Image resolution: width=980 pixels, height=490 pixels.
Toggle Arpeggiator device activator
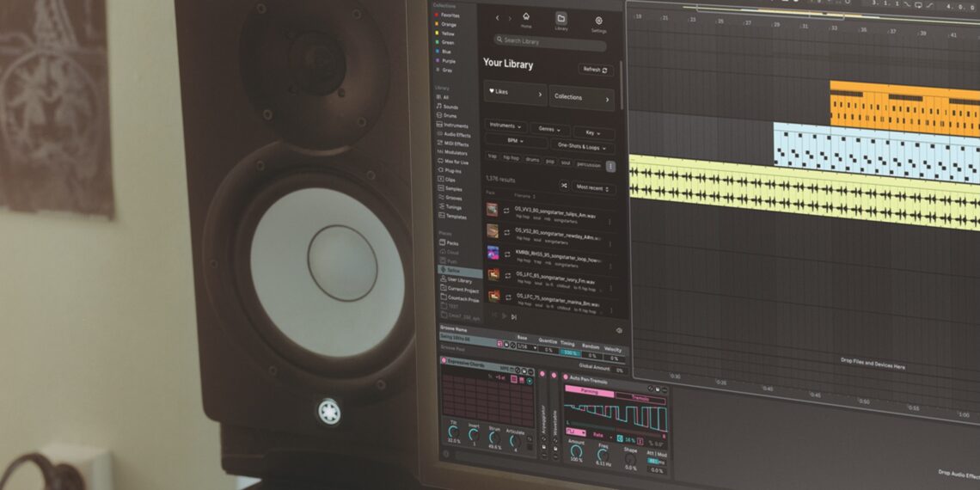tap(542, 374)
